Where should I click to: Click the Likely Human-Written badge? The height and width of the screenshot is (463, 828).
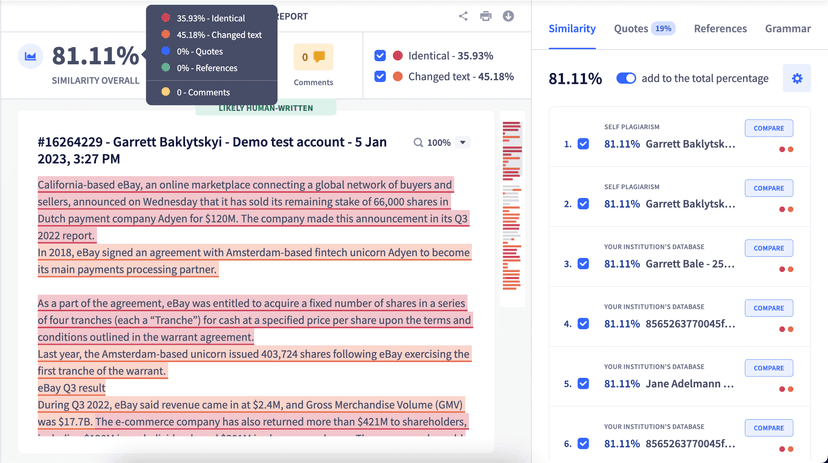tap(266, 108)
